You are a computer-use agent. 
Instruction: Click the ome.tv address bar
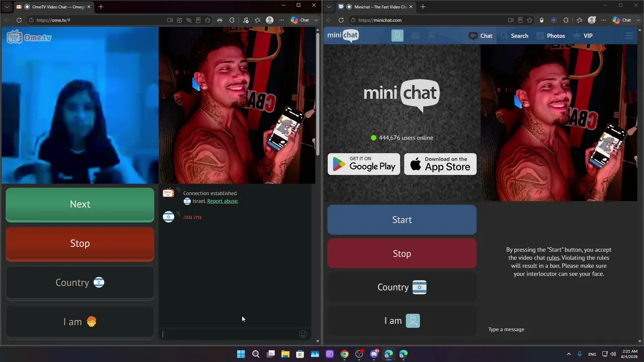click(x=96, y=20)
